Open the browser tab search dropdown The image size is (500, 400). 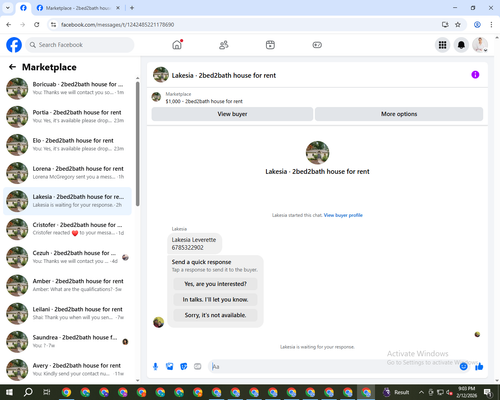point(8,8)
